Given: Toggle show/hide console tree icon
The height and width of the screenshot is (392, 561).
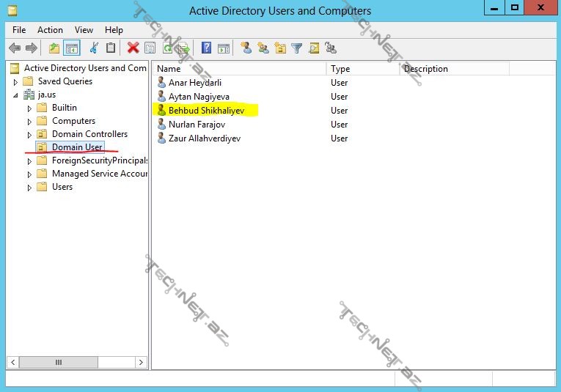Looking at the screenshot, I should (x=71, y=48).
